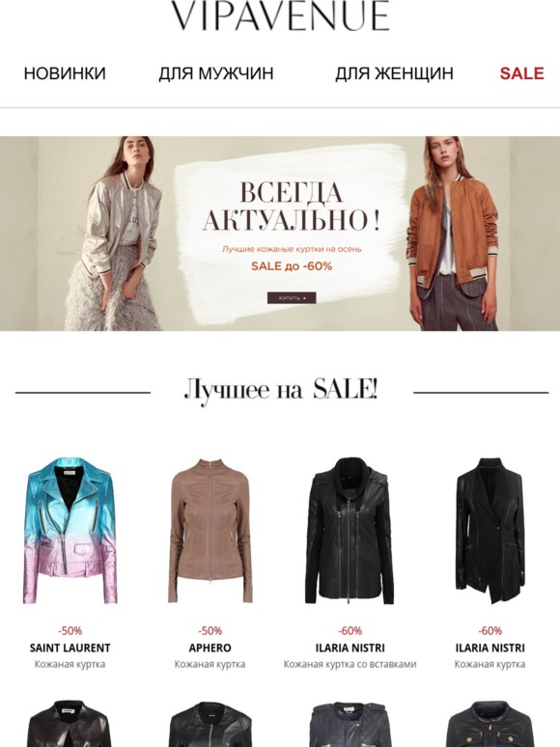Click Кожаная куртка со вставками description
This screenshot has height=747, width=560.
(x=350, y=664)
